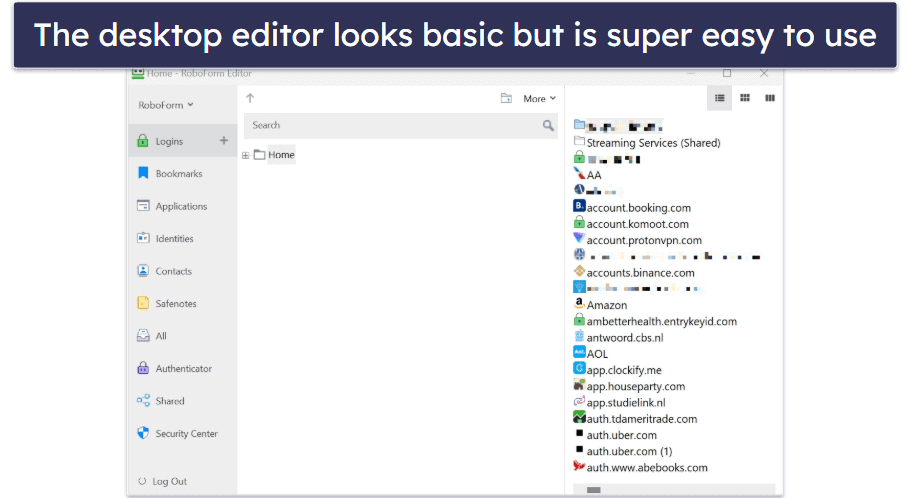Screen dimensions: 907x498
Task: Click the plus icon next to Logins
Action: (x=224, y=141)
